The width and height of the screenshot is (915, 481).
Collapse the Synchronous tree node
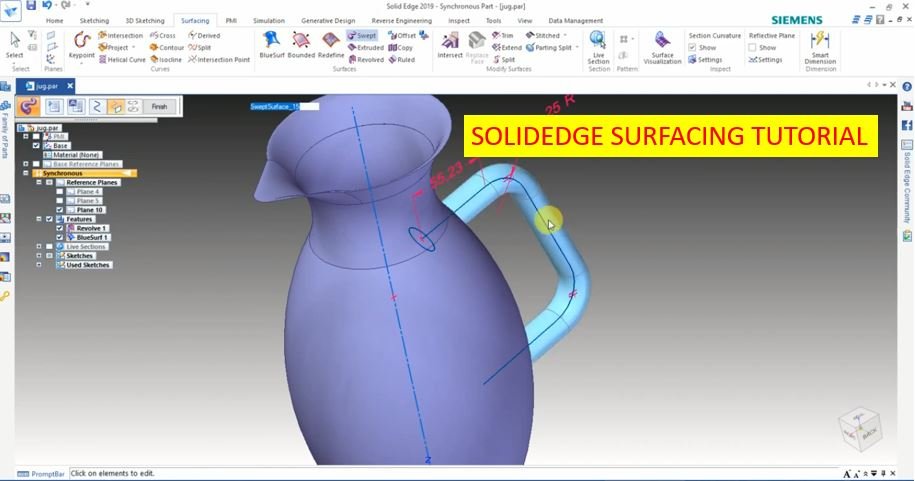(x=26, y=173)
